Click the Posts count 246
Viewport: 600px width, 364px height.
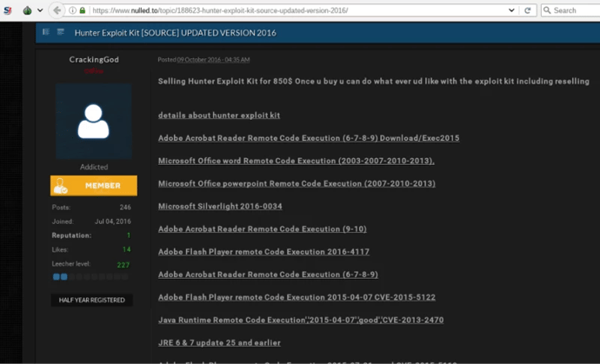pos(125,208)
